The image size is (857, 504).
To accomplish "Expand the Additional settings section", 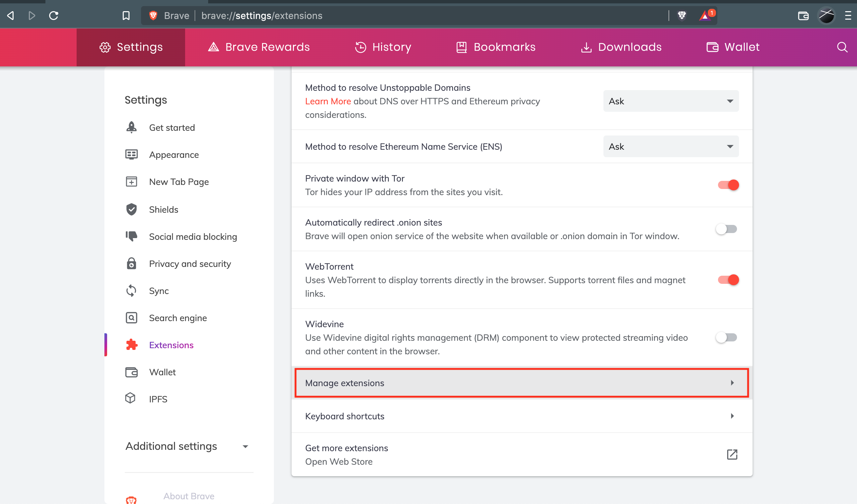I will (187, 446).
